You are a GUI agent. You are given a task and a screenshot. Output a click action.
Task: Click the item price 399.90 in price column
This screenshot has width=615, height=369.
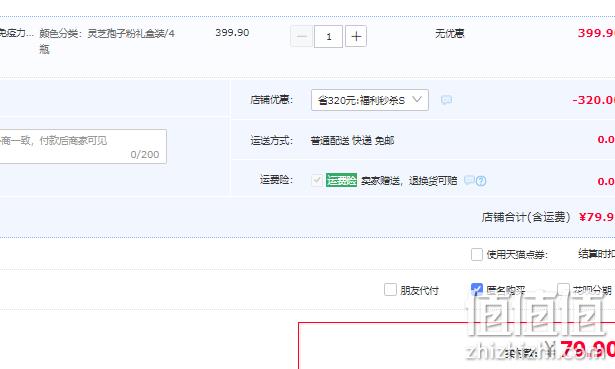click(232, 33)
